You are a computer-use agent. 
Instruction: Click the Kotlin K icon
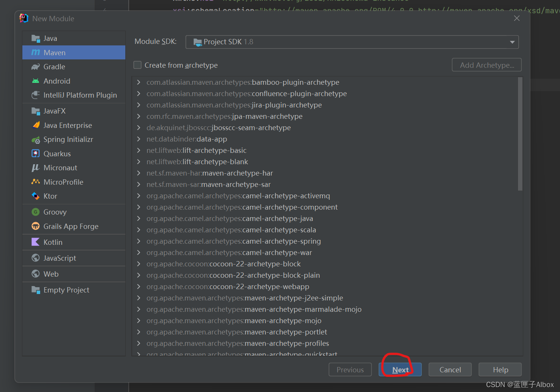click(36, 242)
